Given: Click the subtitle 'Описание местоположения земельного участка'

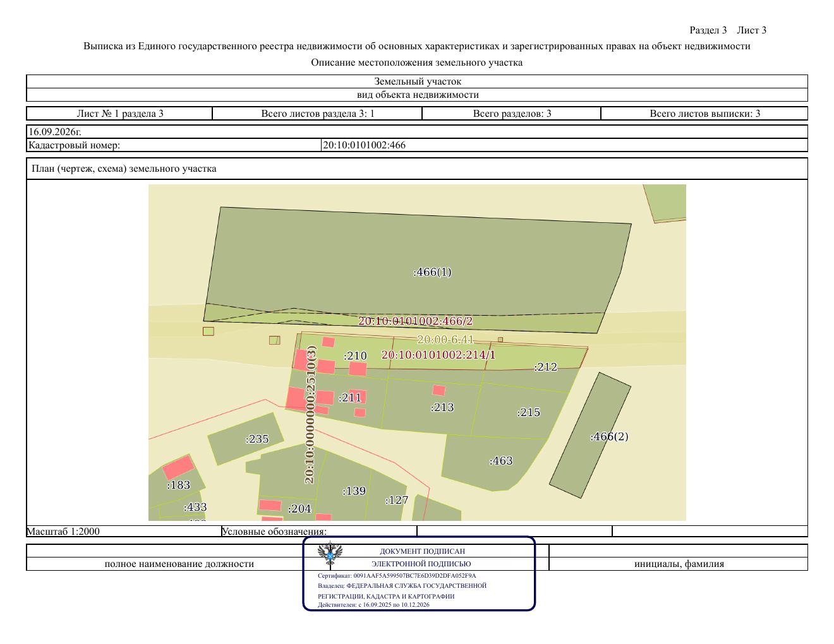Looking at the screenshot, I should click(x=417, y=63).
